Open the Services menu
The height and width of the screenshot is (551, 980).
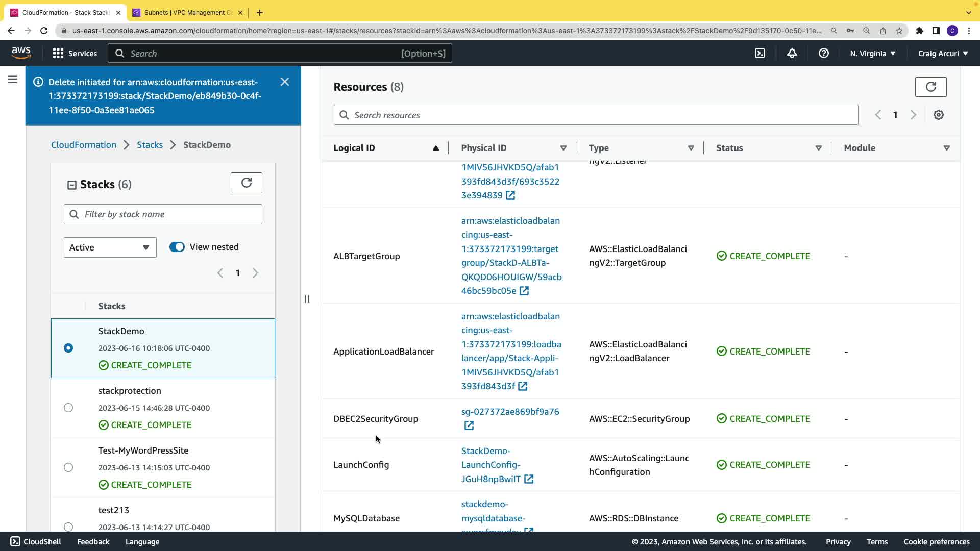(75, 53)
